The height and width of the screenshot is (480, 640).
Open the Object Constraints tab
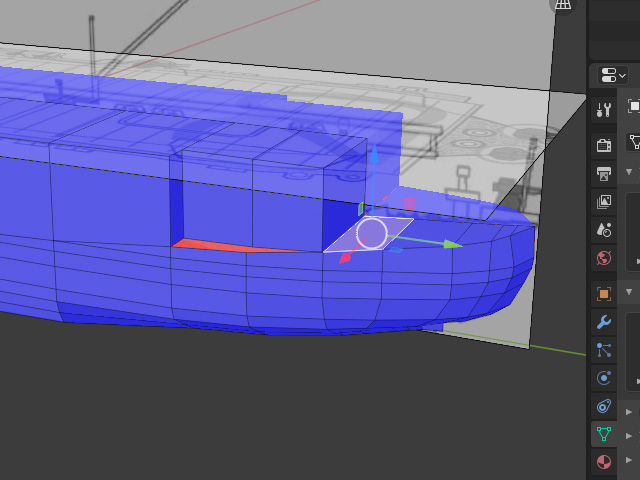tap(604, 406)
